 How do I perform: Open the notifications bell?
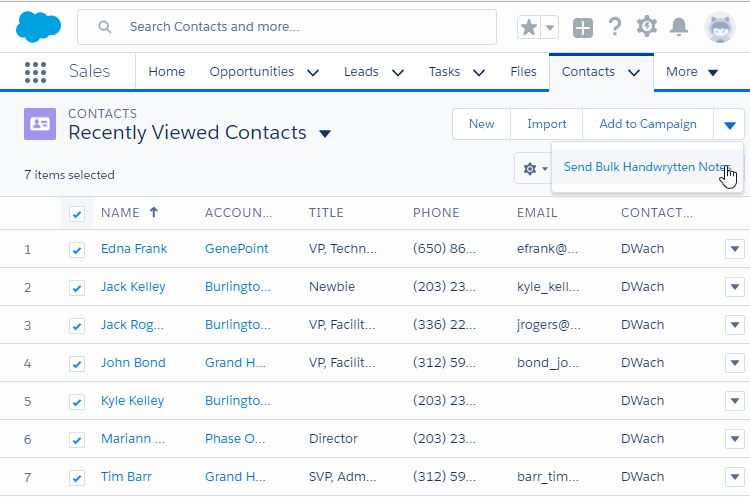pos(679,27)
